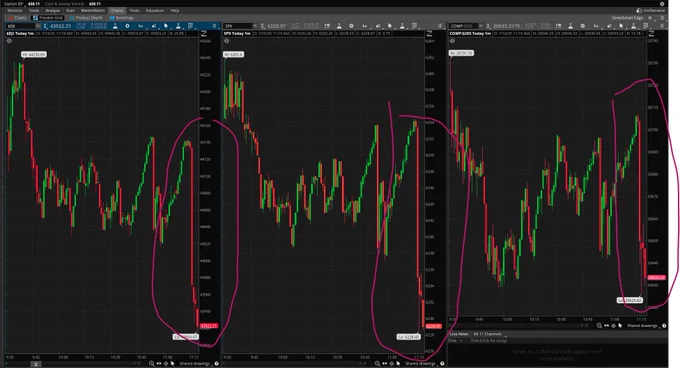Open the DJI chart hamburger menu
The image size is (680, 368).
[x=214, y=26]
